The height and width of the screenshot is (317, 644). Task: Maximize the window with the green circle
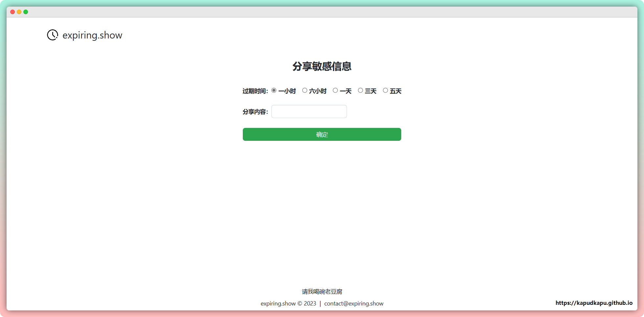tap(26, 12)
